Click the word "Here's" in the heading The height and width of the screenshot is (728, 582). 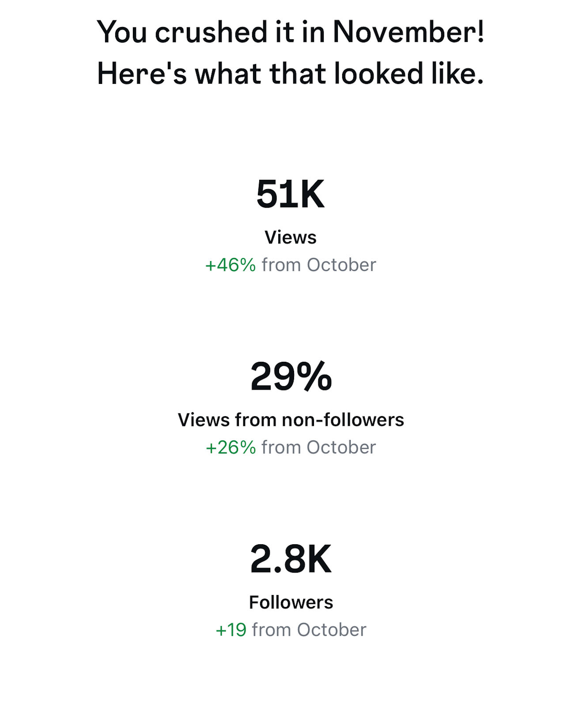pyautogui.click(x=142, y=73)
